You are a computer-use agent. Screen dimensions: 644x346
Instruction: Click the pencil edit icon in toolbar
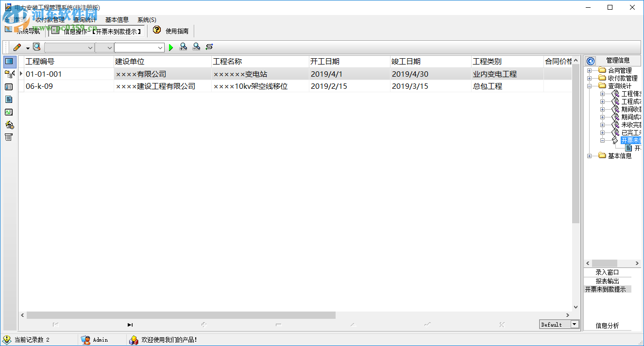(17, 47)
